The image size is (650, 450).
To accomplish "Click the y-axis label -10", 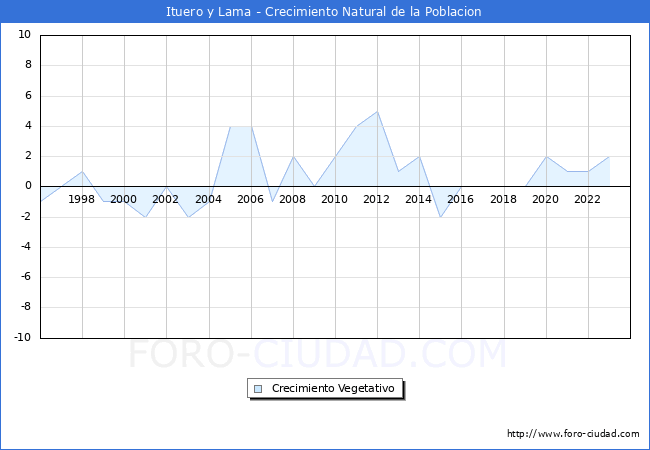I will tap(23, 337).
